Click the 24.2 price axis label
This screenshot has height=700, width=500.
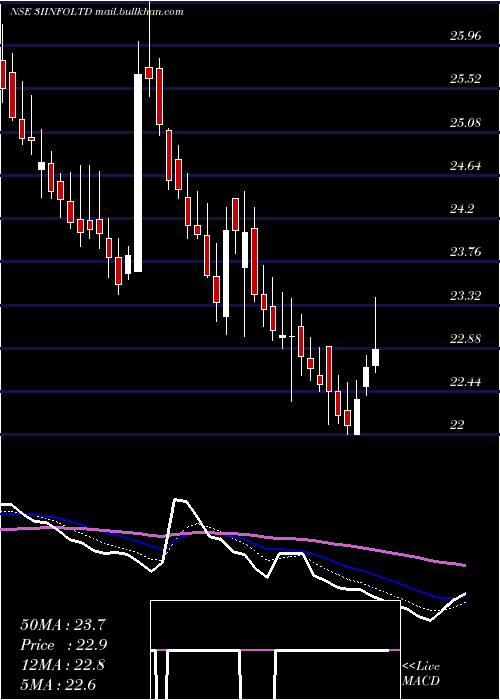pos(462,208)
